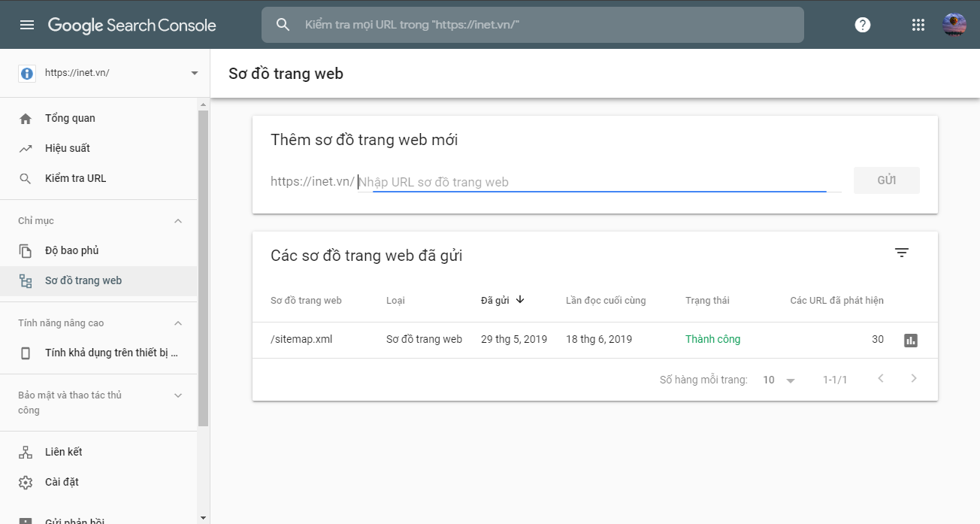Click the discovered URLs count 30
Viewport: 980px width, 524px height.
[x=878, y=339]
